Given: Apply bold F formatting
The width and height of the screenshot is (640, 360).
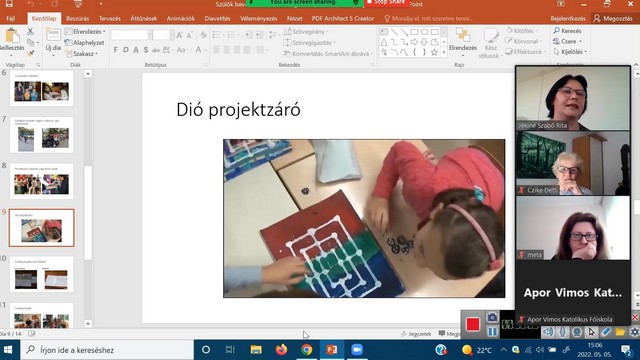Looking at the screenshot, I should 116,50.
